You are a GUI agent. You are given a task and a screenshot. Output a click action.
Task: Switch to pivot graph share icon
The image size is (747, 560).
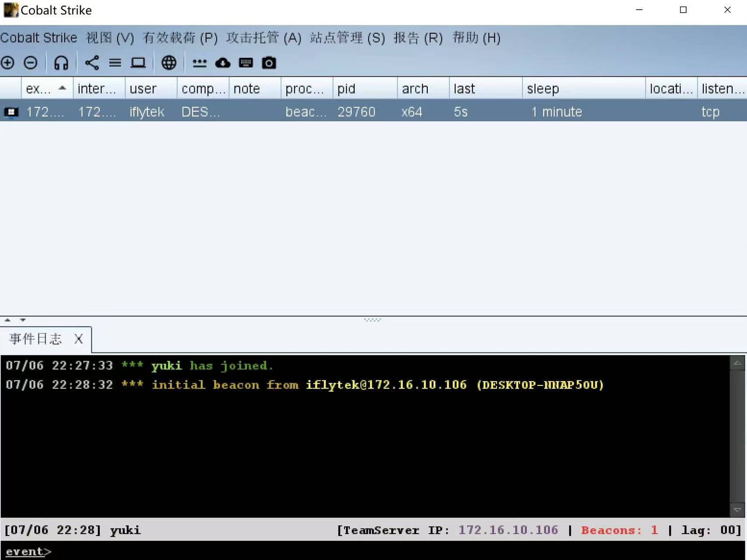click(x=92, y=63)
